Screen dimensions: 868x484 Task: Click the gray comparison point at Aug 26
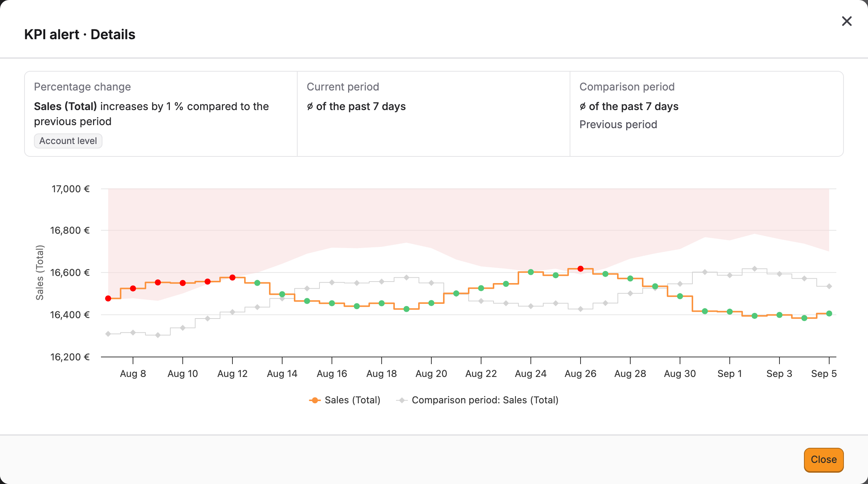pos(581,309)
